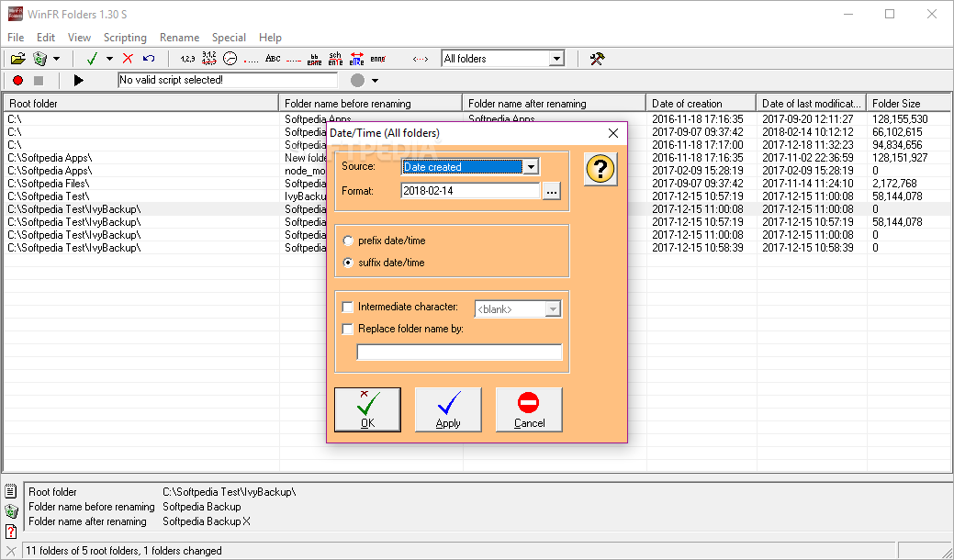Click the ABC change case icon
This screenshot has height=560, width=954.
tap(273, 59)
